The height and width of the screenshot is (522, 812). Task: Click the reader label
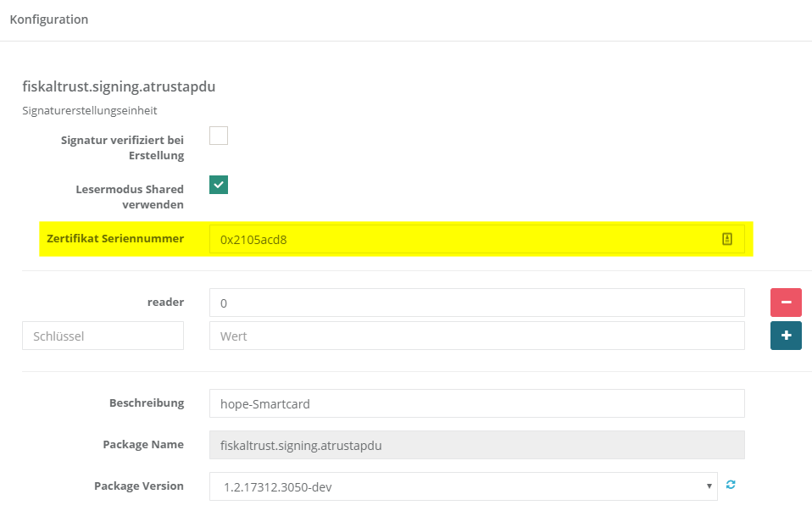point(166,302)
